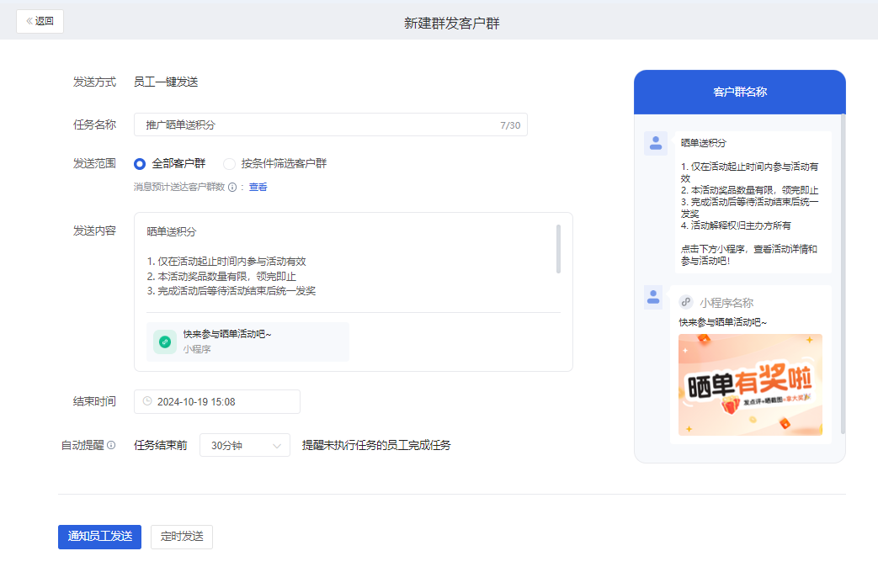The width and height of the screenshot is (878, 588).
Task: Click the 新建群发客户群 page title
Action: [x=452, y=23]
